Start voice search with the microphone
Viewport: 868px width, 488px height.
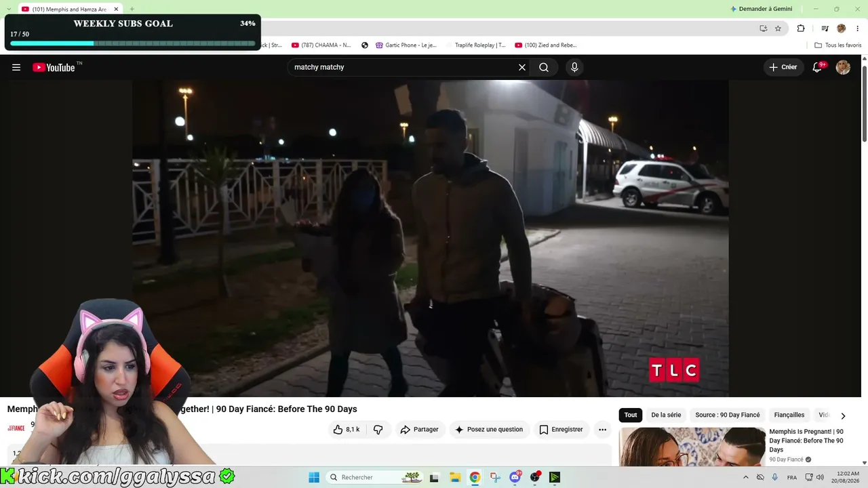574,67
